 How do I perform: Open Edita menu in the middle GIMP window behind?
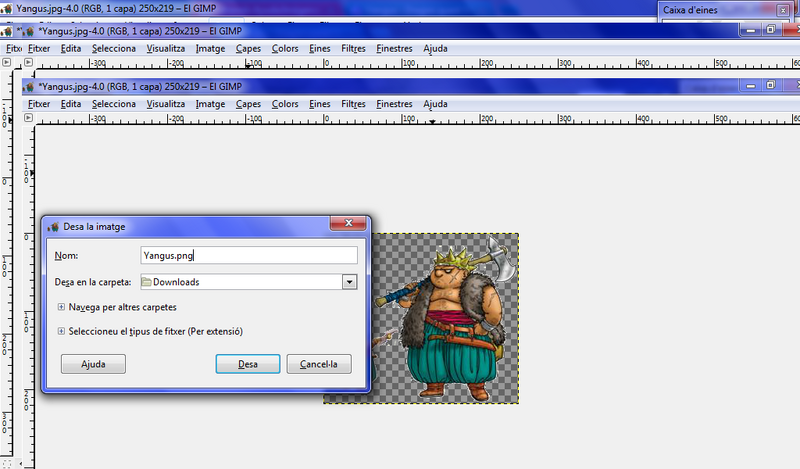point(71,48)
